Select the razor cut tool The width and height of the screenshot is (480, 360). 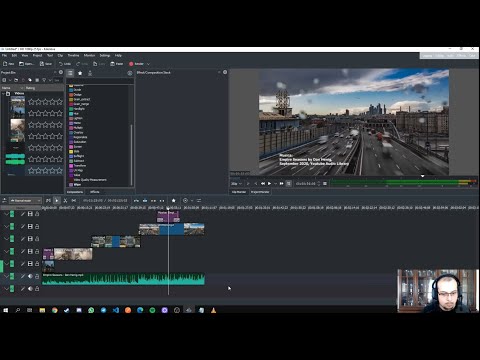click(65, 200)
